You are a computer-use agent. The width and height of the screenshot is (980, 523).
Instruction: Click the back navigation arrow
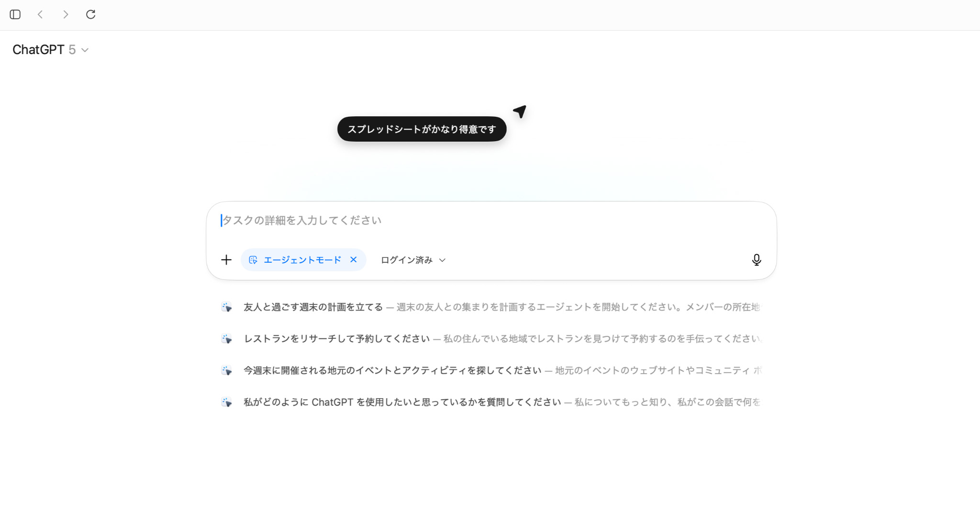pos(41,14)
